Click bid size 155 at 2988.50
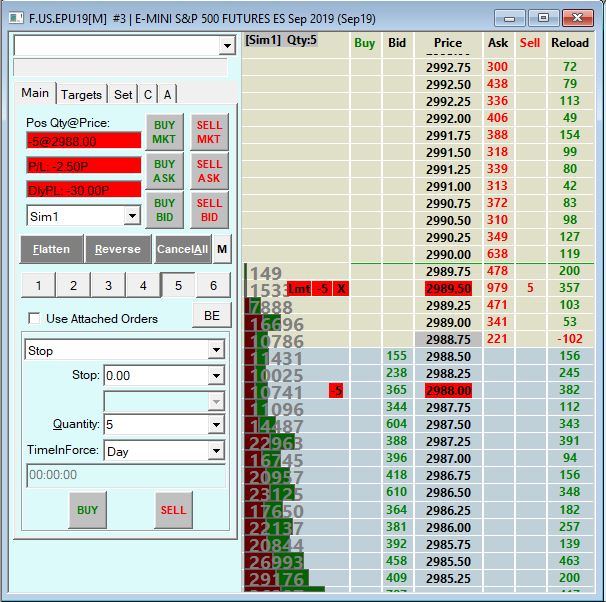606x602 pixels. click(397, 356)
